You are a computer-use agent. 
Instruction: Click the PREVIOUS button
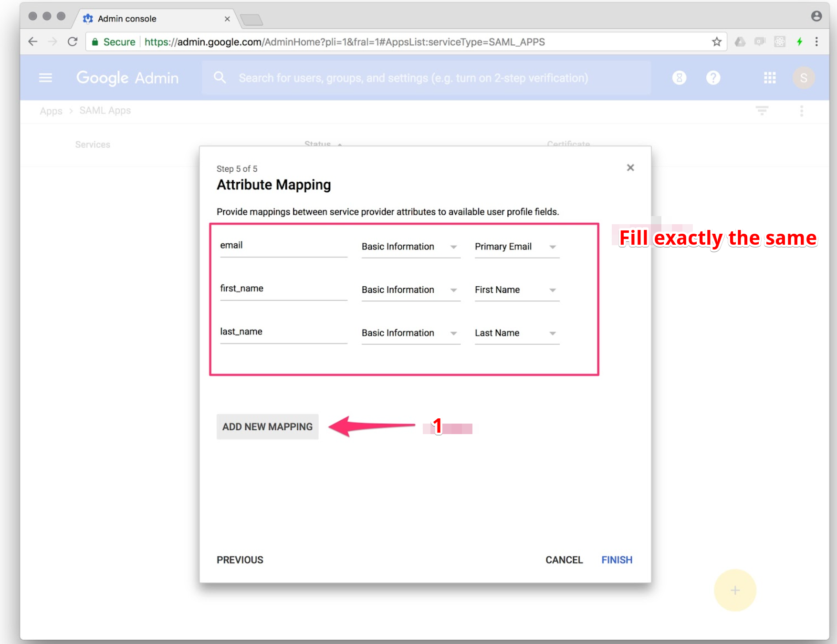pyautogui.click(x=240, y=560)
